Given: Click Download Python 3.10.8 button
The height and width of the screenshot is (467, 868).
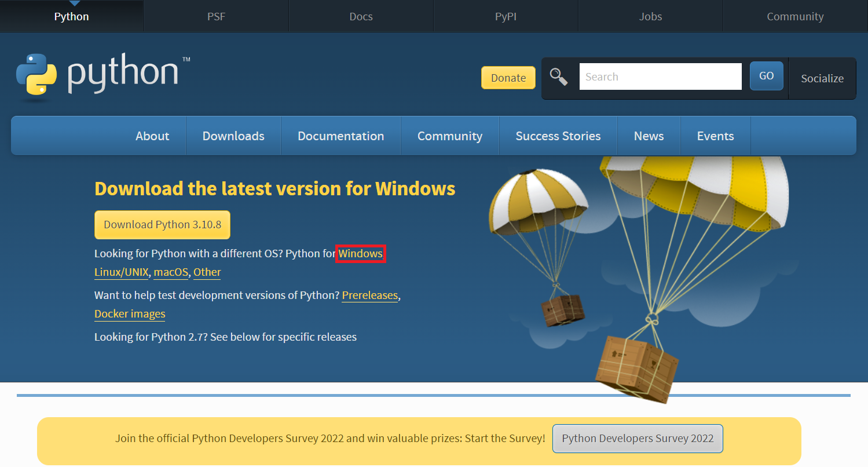Looking at the screenshot, I should (x=162, y=225).
